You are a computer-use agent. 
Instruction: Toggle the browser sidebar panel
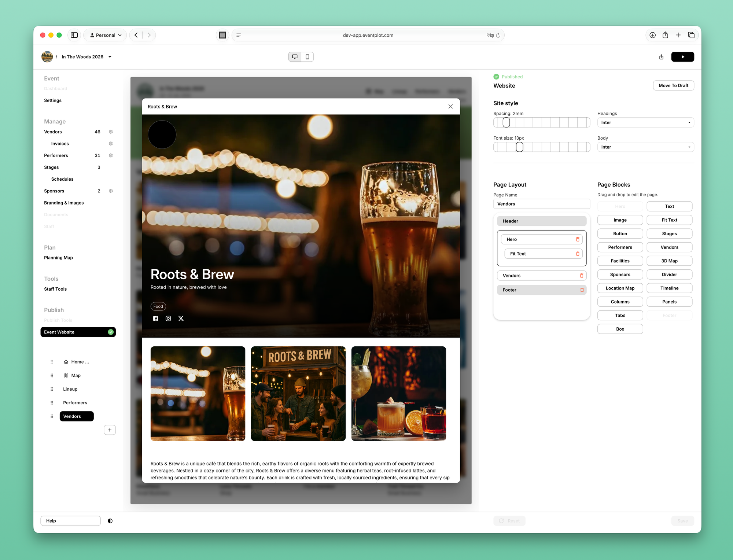click(x=74, y=35)
